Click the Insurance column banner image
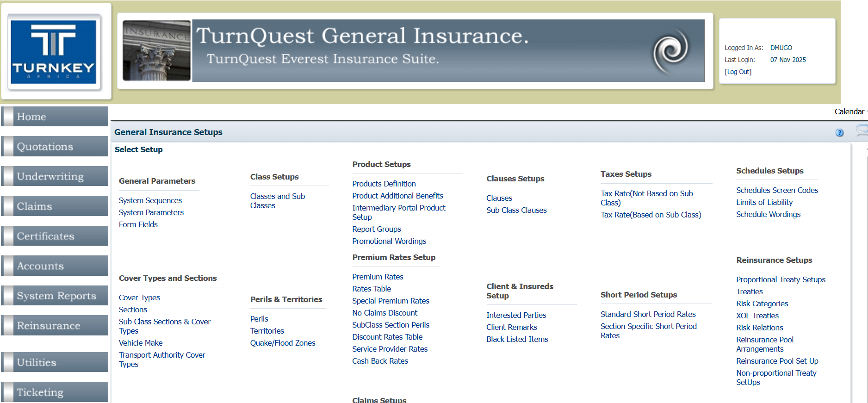Image resolution: width=868 pixels, height=403 pixels. point(156,50)
